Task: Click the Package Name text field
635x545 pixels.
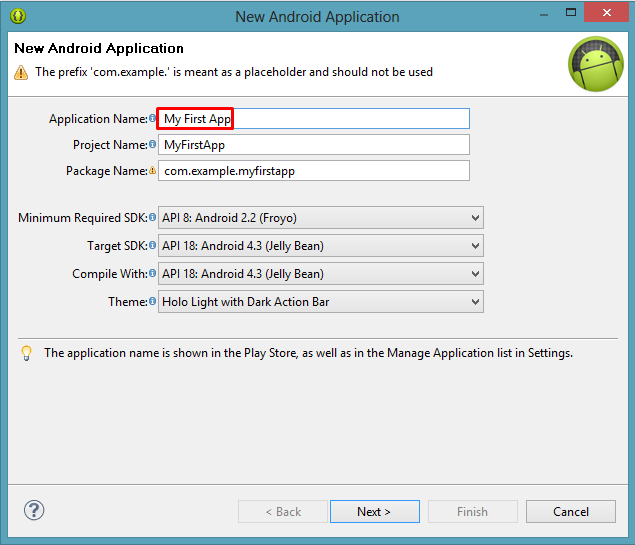Action: (x=314, y=170)
